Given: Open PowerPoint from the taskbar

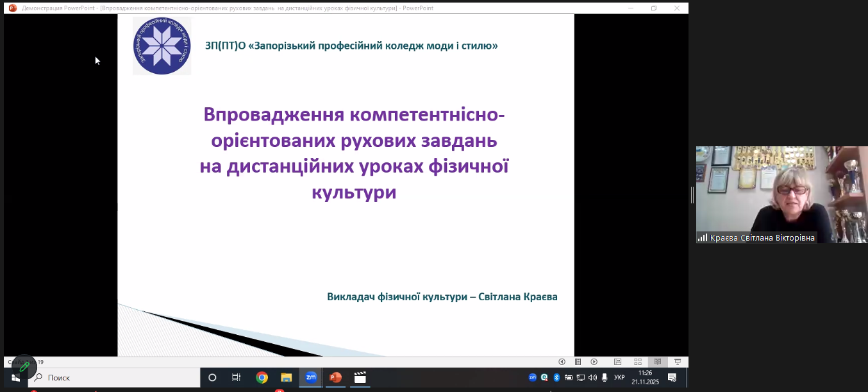Looking at the screenshot, I should 335,378.
